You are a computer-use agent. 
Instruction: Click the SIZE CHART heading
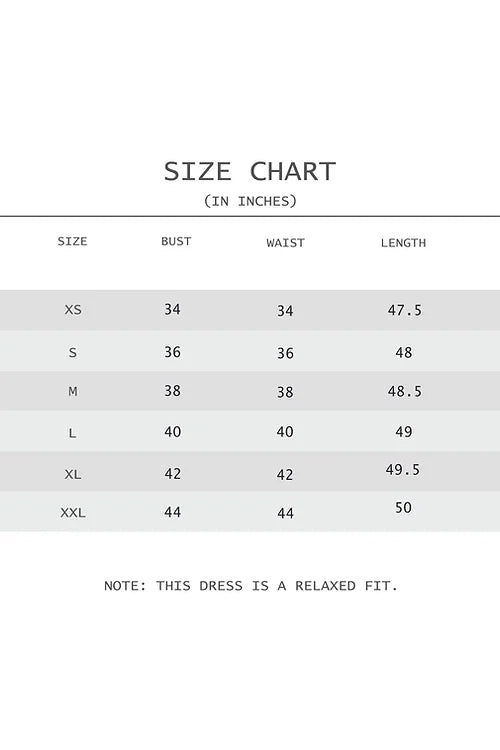click(x=250, y=171)
